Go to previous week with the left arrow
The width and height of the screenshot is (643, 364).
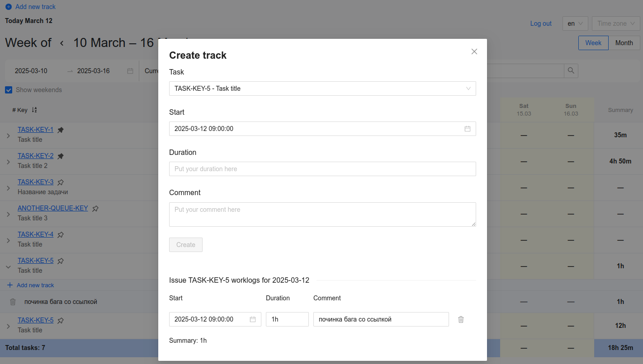click(62, 43)
